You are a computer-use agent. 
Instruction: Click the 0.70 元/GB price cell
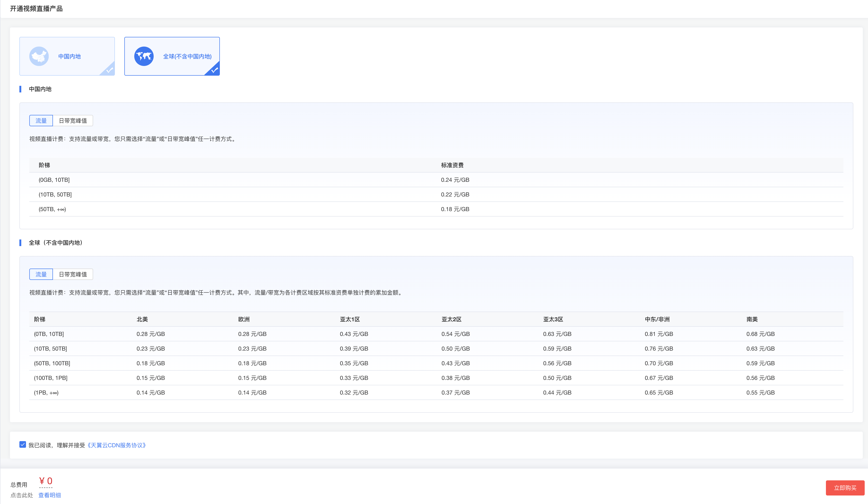659,363
